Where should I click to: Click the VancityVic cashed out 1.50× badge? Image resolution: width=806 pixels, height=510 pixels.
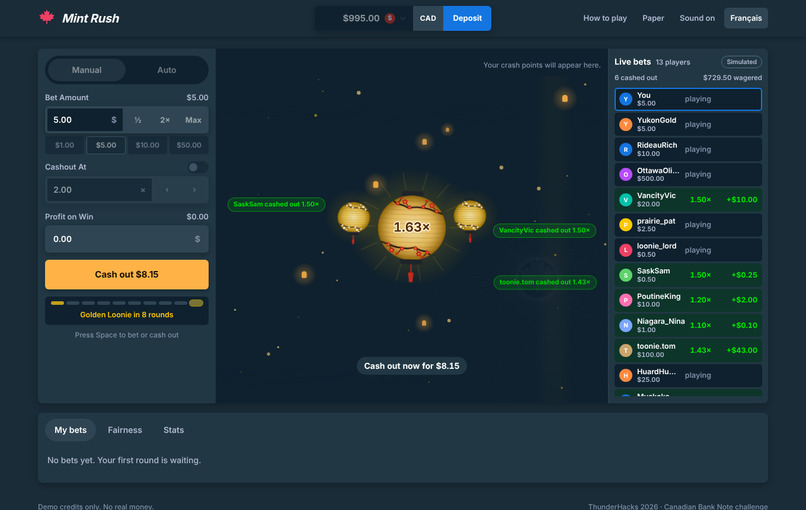544,230
